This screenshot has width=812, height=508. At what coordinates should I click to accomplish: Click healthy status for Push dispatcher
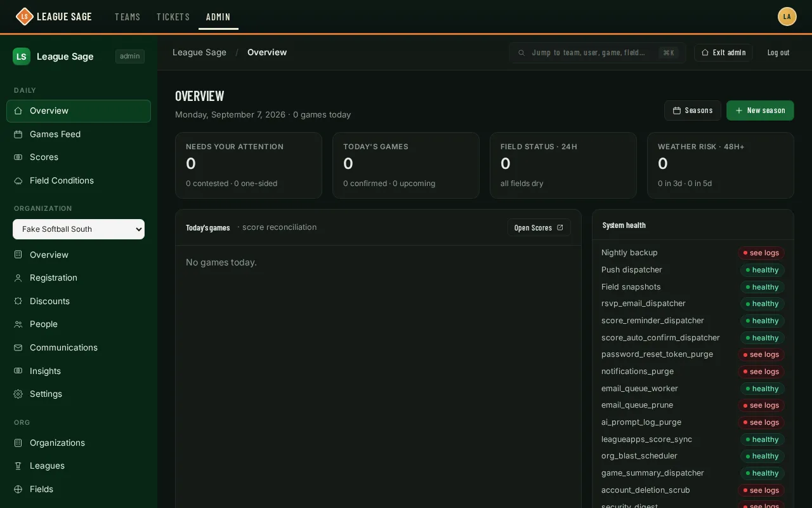(x=763, y=270)
